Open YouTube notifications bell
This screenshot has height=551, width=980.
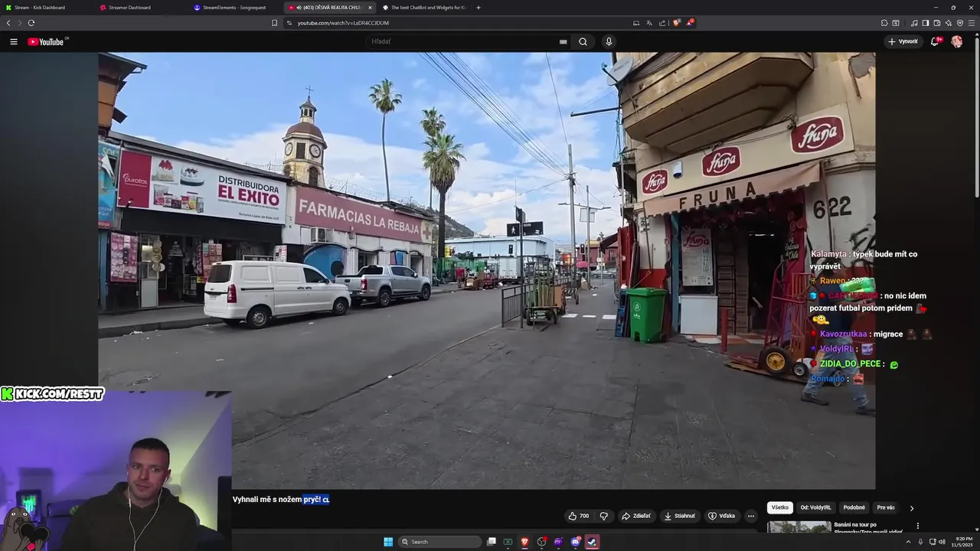pyautogui.click(x=935, y=41)
